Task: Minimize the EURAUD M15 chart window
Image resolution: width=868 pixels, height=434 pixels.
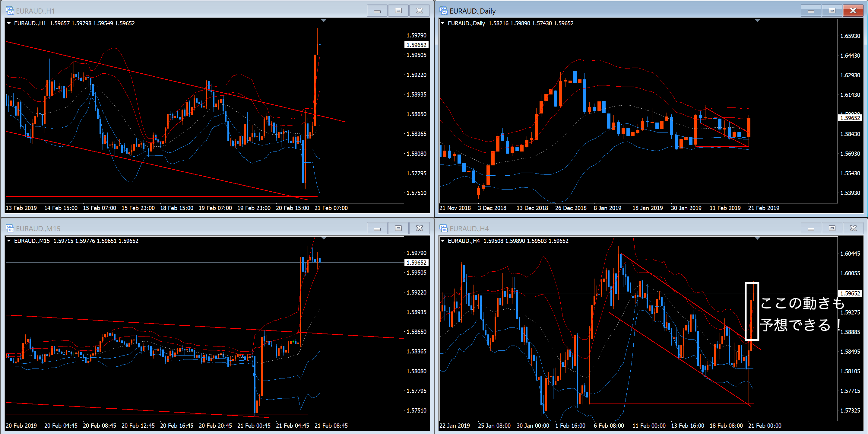Action: click(x=377, y=228)
